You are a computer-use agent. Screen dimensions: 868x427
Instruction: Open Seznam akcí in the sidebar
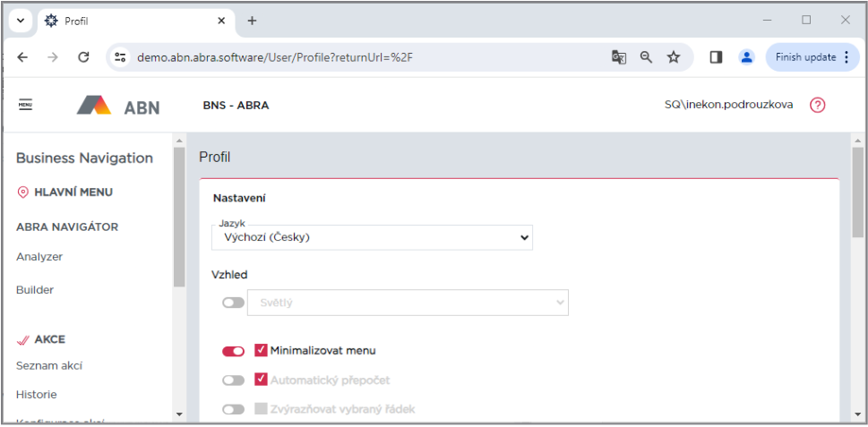[x=49, y=366]
